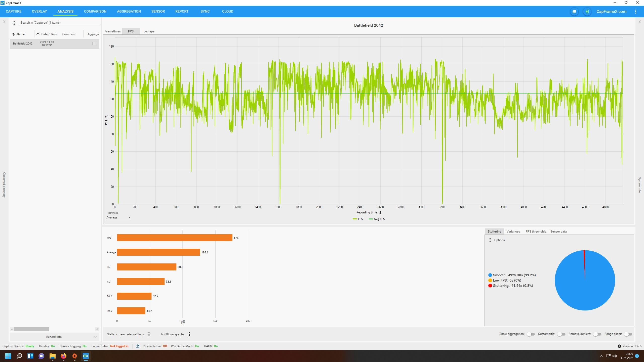Switch to AGGREGATION tab

[129, 11]
